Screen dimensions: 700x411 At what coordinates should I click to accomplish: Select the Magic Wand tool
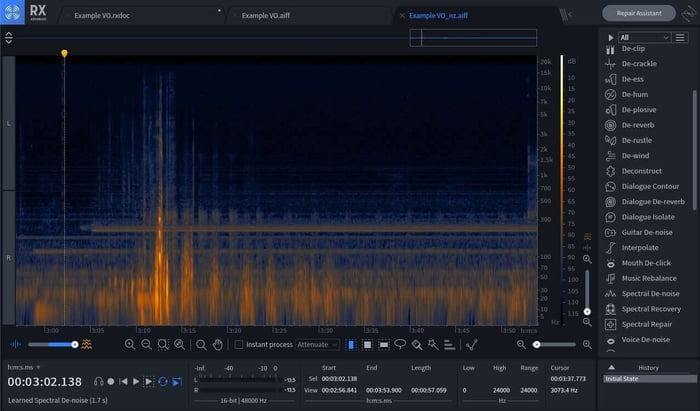[433, 345]
